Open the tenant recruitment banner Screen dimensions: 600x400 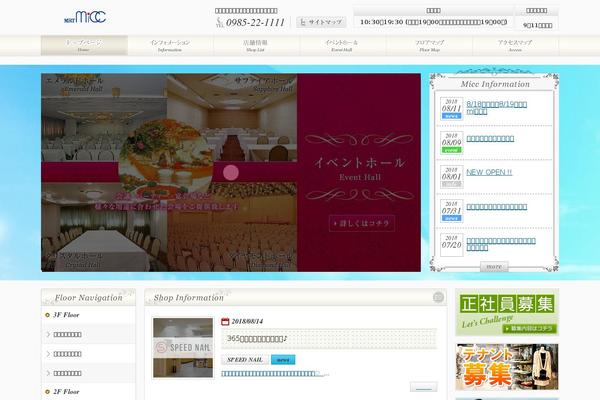507,366
